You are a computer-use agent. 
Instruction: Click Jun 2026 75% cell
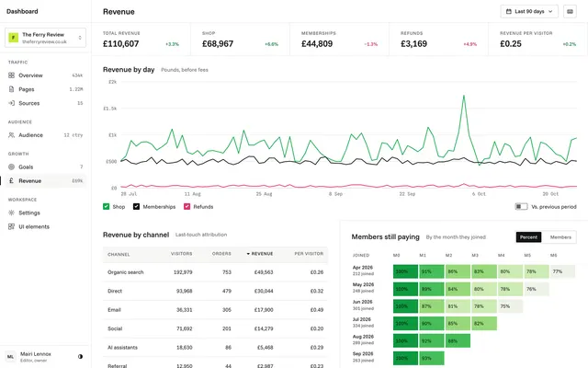510,306
